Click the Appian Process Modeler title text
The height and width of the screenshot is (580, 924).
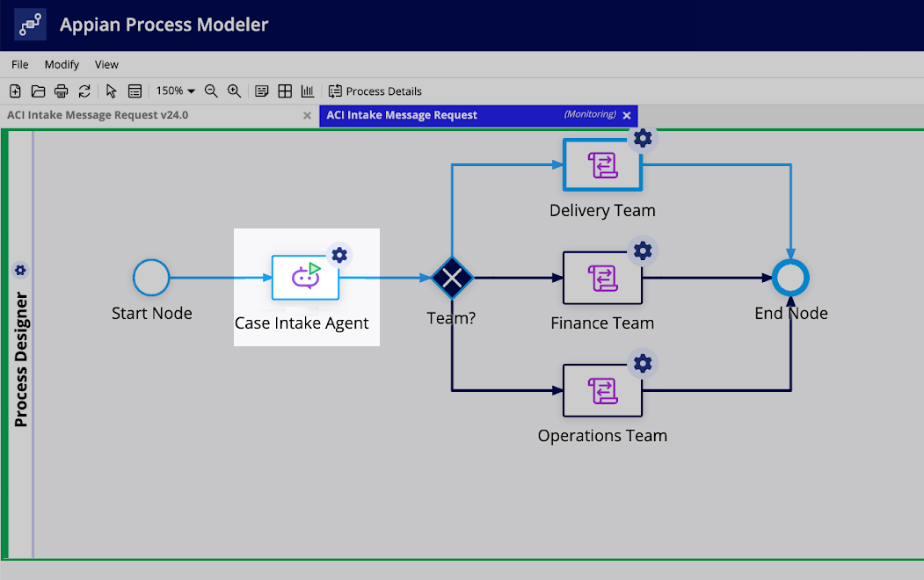164,25
